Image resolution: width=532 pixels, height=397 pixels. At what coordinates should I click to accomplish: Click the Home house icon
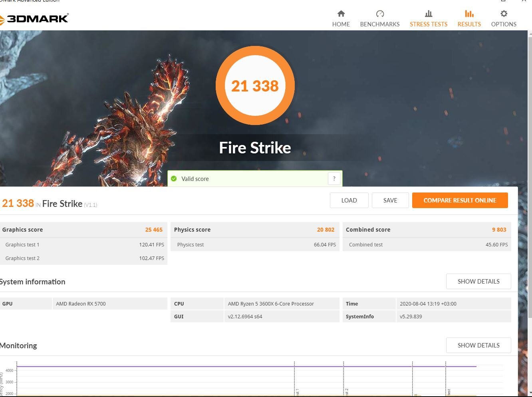[341, 14]
